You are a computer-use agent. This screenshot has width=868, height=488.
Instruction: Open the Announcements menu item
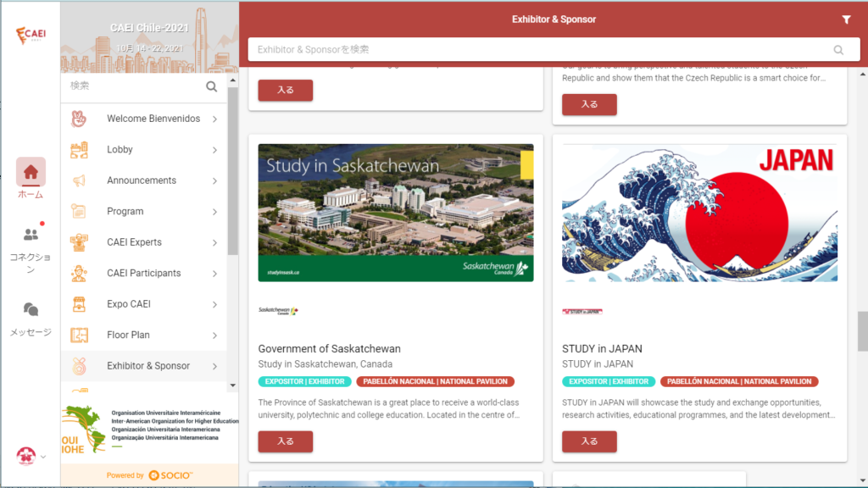click(x=144, y=181)
